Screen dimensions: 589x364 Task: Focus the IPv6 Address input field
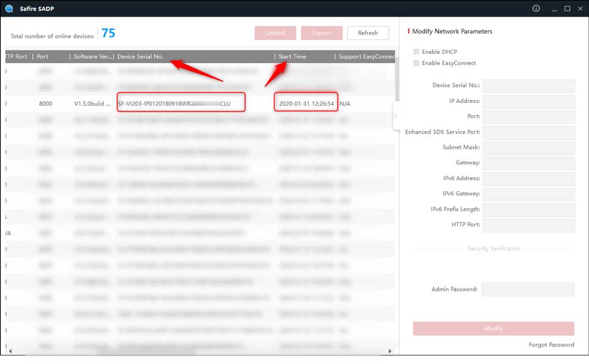[x=528, y=178]
